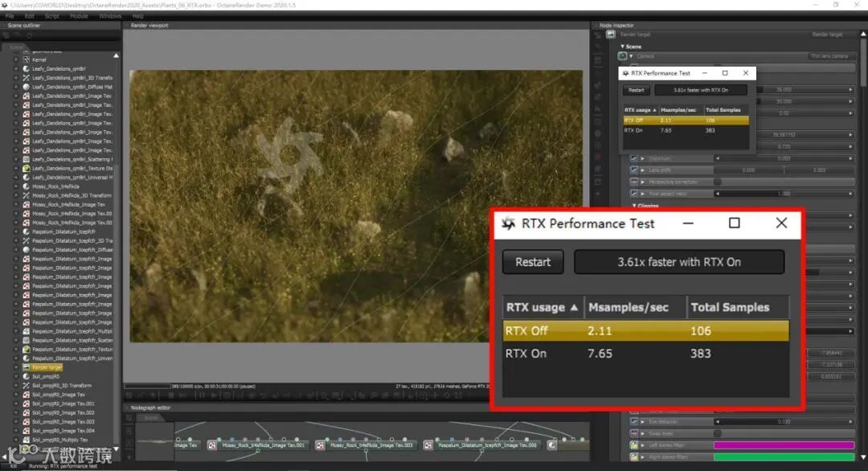Click the Leafy_Dandelions Scattering node icon

tap(26, 159)
